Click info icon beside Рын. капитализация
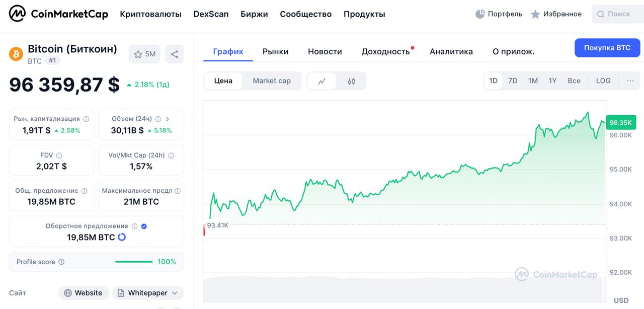 [x=86, y=119]
